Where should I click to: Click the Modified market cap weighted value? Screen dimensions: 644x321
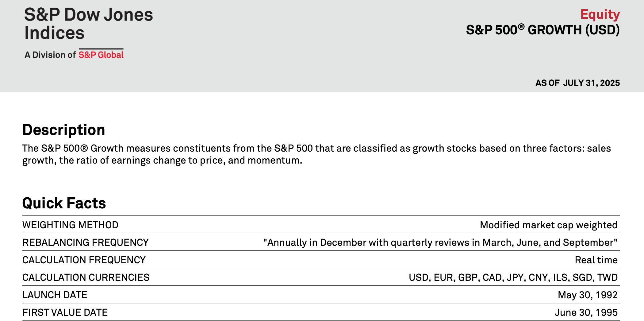click(548, 225)
